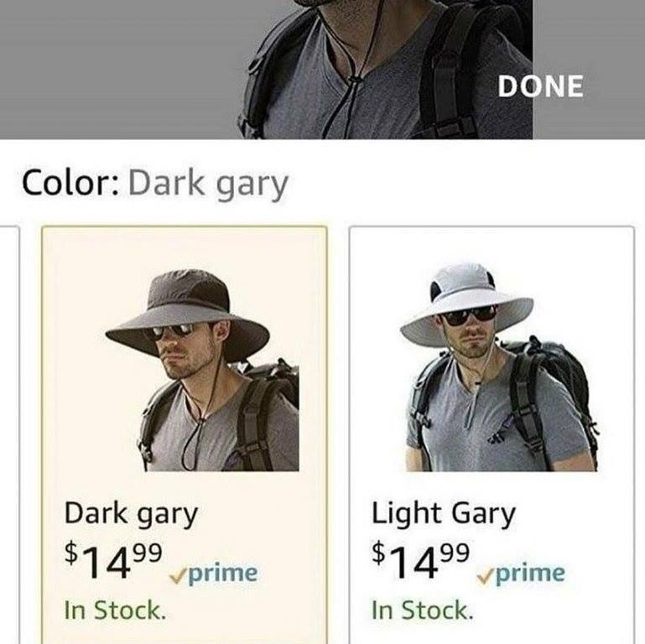Click the $14.99 price under Light Gary
Screen dimensions: 645x644
click(420, 561)
